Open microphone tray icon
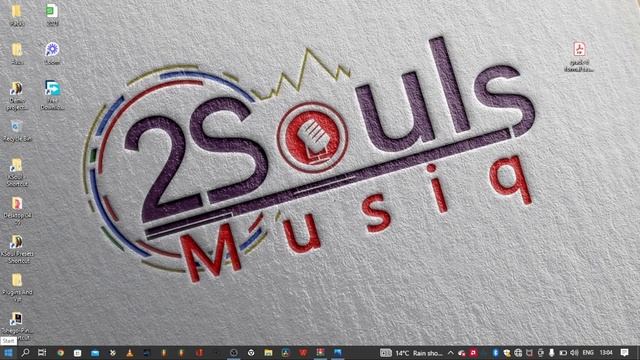Image resolution: width=640 pixels, height=360 pixels. [x=551, y=353]
